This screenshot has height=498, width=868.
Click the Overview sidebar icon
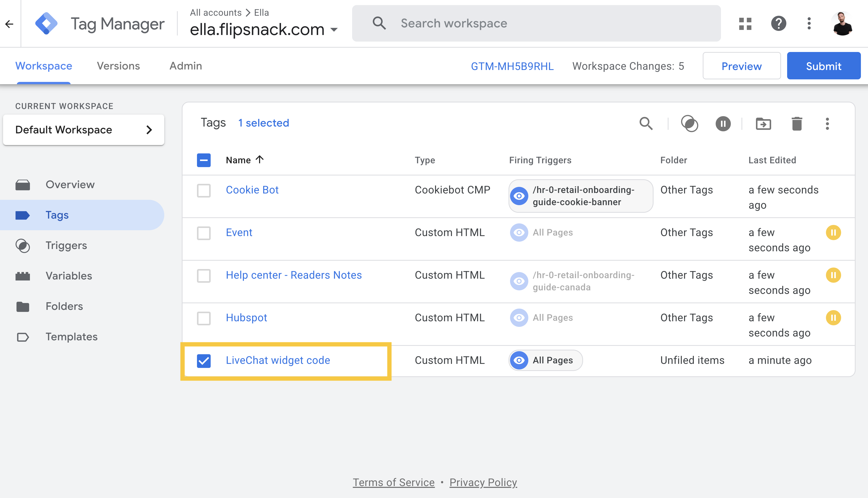(23, 185)
